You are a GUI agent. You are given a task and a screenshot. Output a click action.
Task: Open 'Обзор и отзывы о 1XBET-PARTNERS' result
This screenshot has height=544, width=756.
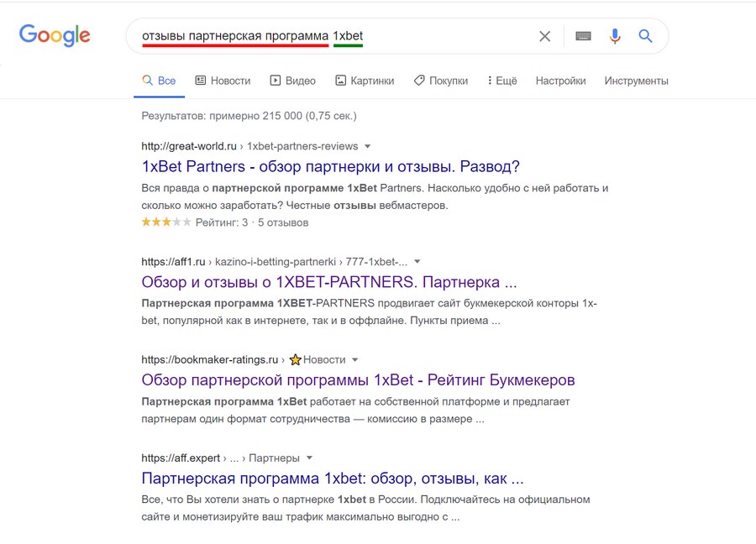point(328,282)
